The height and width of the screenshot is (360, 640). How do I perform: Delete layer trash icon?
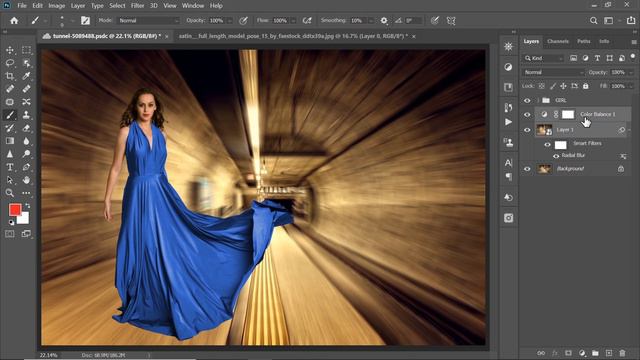(622, 353)
